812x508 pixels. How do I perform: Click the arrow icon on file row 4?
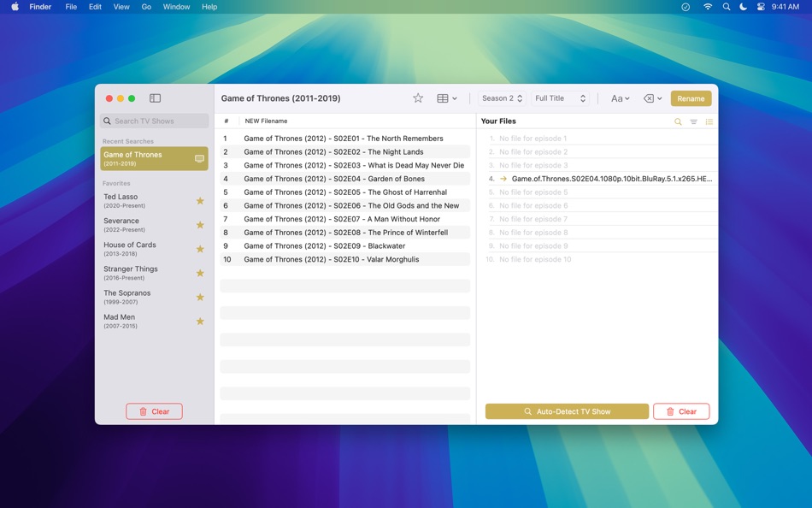(503, 179)
